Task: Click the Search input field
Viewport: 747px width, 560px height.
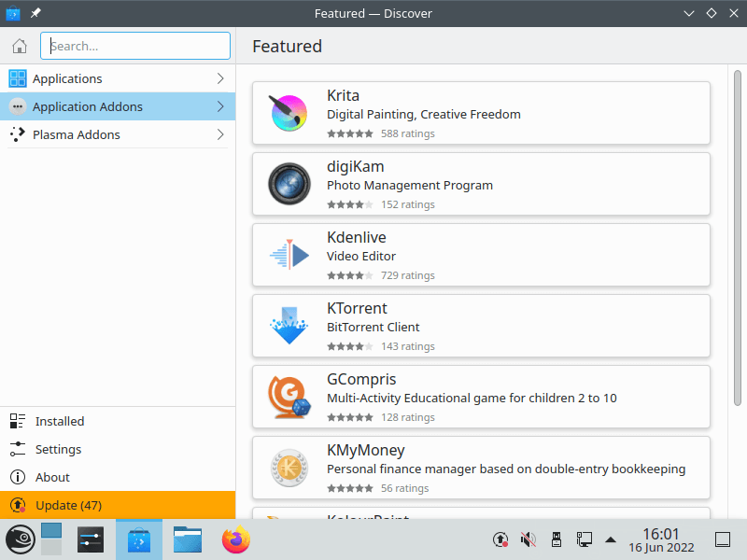Action: pos(135,46)
